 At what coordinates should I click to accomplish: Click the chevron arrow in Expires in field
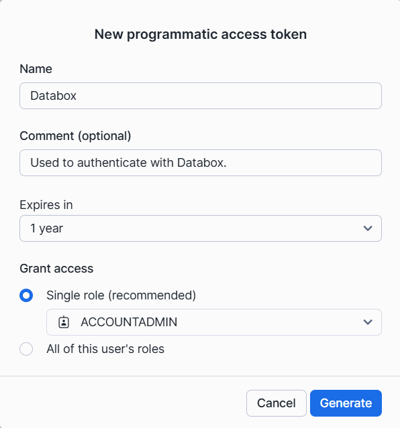368,228
